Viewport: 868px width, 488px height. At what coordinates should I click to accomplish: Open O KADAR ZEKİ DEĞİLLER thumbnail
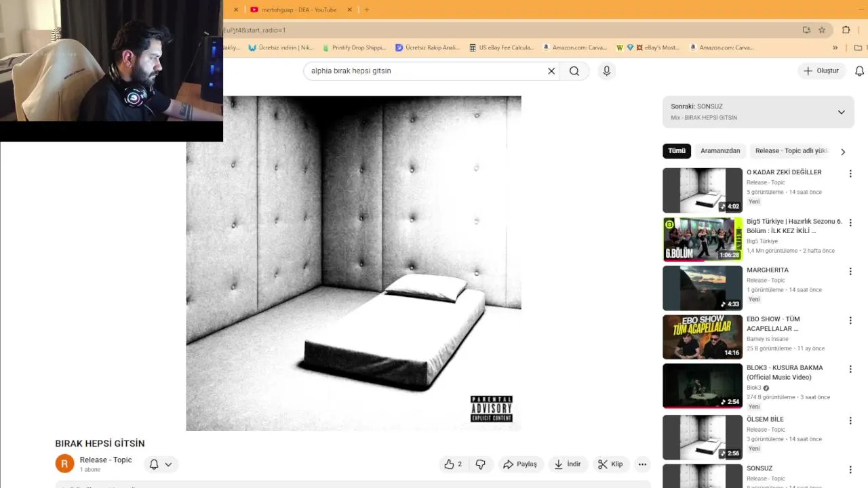[x=703, y=190]
